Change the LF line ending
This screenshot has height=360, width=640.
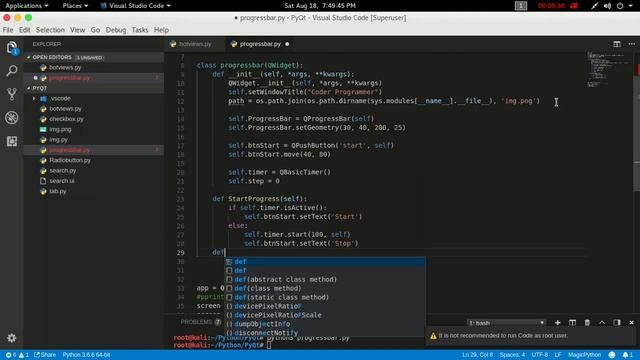[558, 355]
